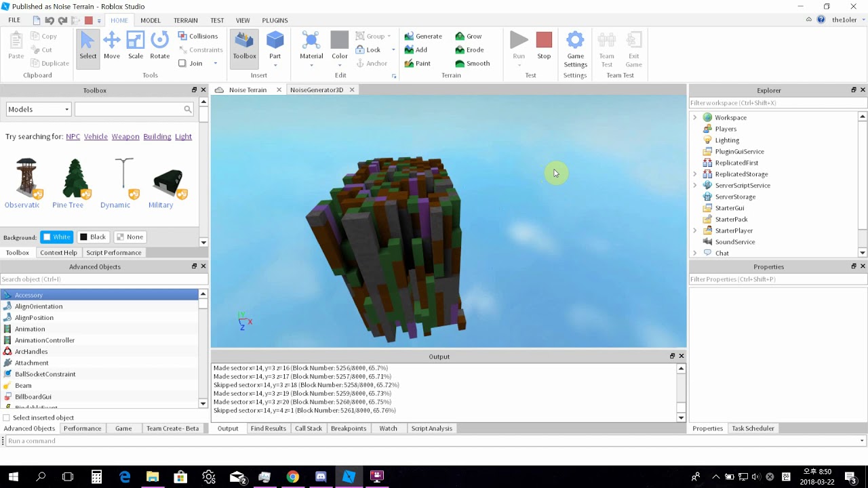Expand the Chat node
The width and height of the screenshot is (868, 488).
pyautogui.click(x=694, y=253)
